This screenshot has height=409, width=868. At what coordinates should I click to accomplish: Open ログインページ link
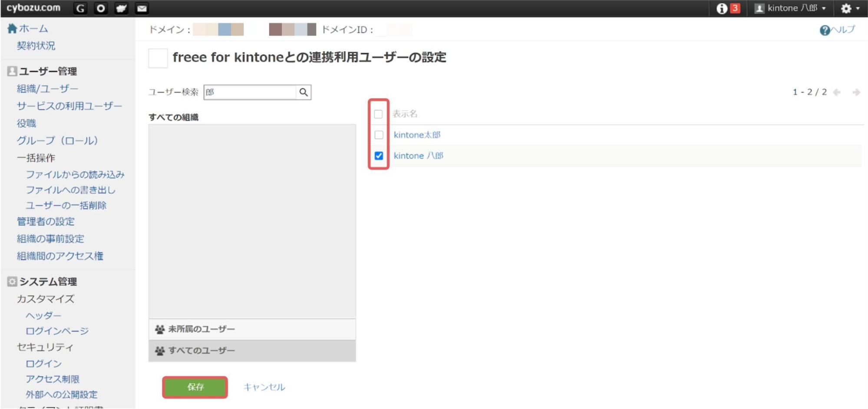[x=57, y=331]
